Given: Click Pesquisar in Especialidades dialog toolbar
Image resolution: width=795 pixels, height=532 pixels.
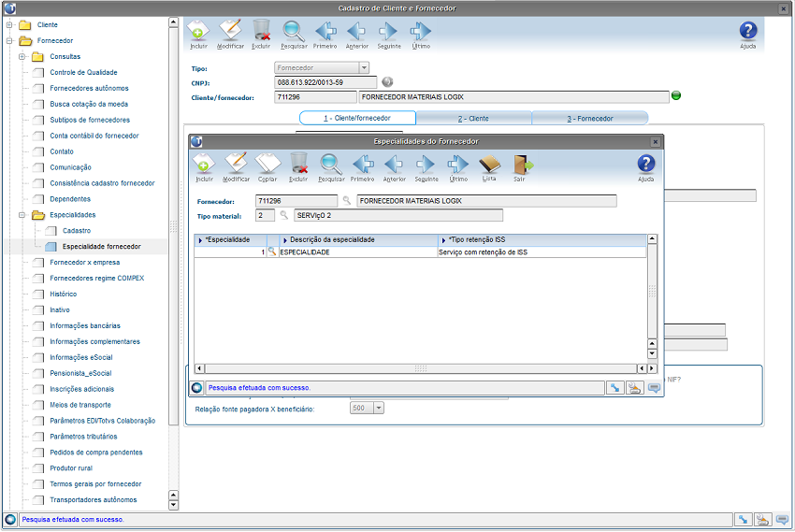Looking at the screenshot, I should [331, 167].
